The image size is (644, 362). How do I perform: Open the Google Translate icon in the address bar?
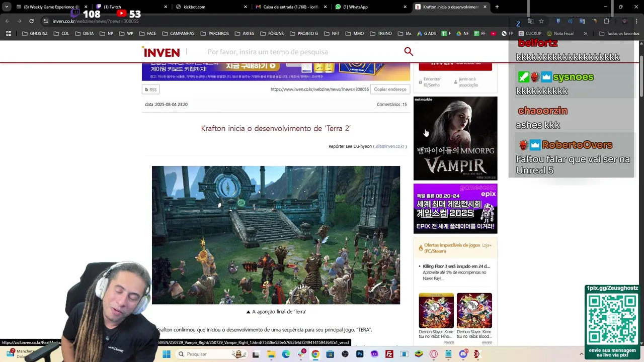pos(530,21)
